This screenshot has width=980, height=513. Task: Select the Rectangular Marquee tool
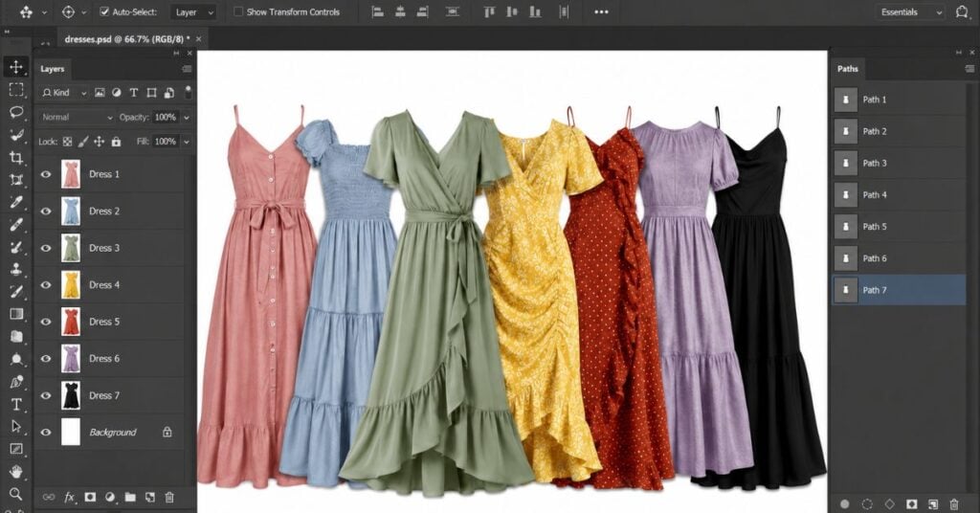pyautogui.click(x=16, y=90)
